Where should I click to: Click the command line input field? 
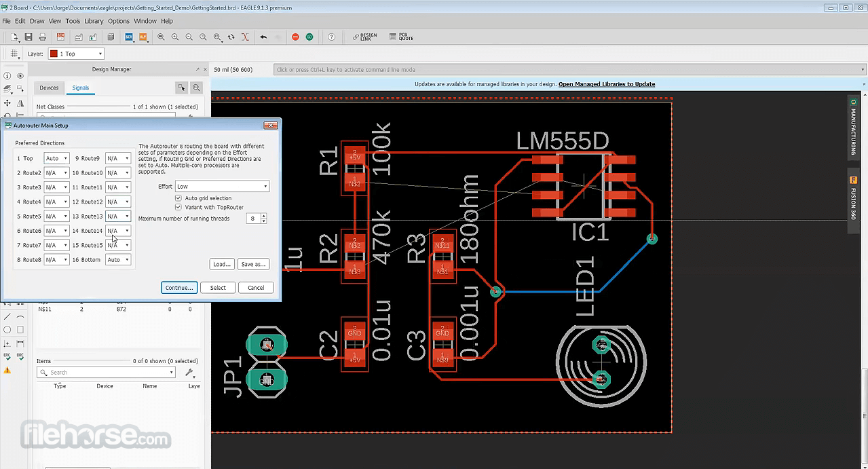point(569,69)
